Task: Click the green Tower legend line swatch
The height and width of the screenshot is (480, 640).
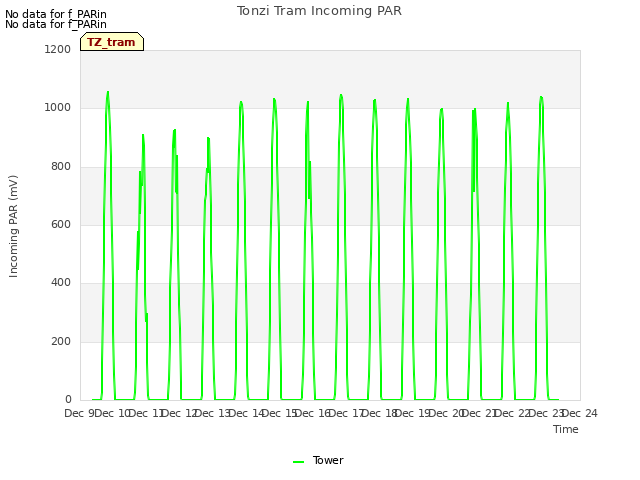Action: (x=298, y=462)
